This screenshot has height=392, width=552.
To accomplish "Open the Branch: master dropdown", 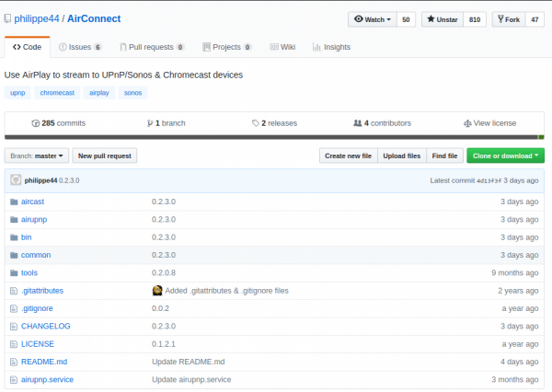I will coord(37,156).
